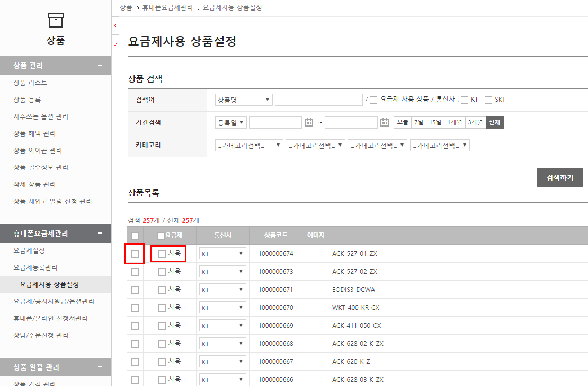Click the product box icon in sidebar

56,21
